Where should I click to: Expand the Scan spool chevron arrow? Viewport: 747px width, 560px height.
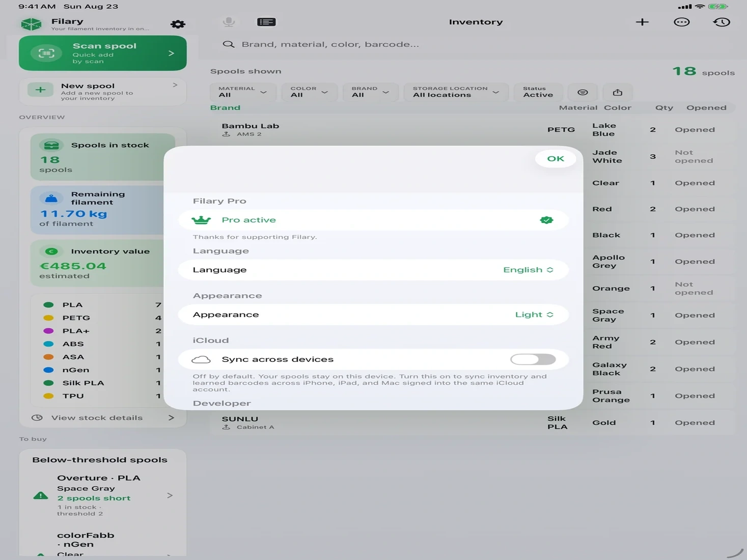coord(171,53)
